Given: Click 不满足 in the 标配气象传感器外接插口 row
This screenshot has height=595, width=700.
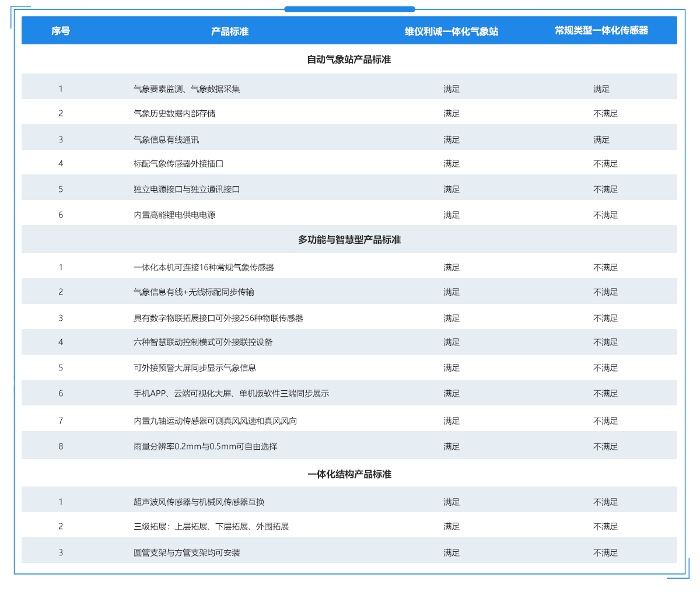Looking at the screenshot, I should click(x=605, y=163).
